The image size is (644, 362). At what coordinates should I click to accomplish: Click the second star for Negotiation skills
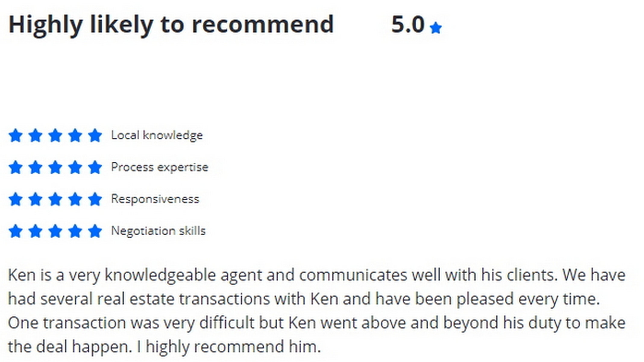[36, 231]
